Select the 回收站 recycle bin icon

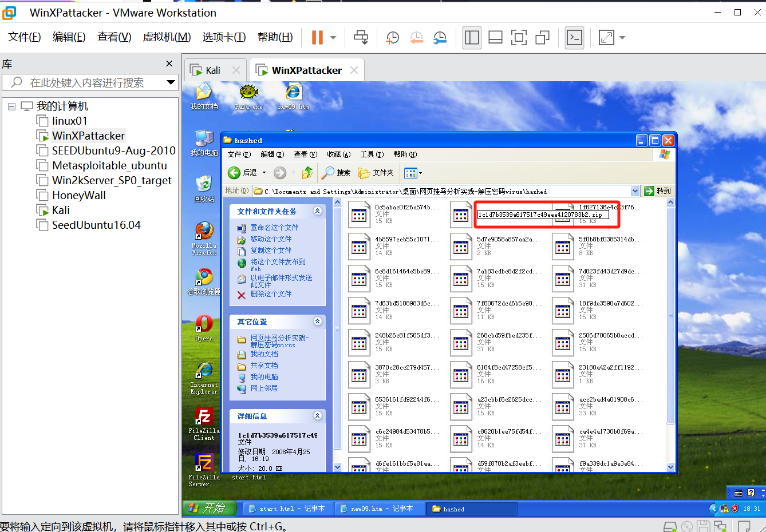[x=204, y=189]
